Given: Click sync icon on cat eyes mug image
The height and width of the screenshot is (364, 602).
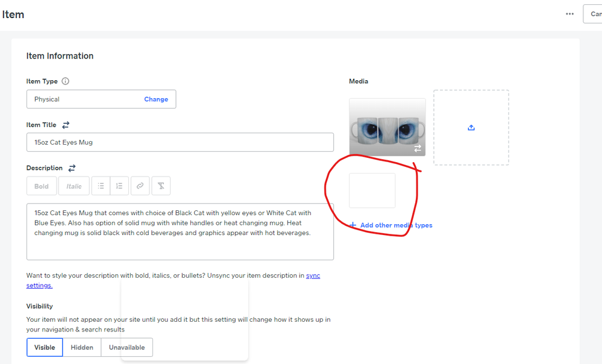Looking at the screenshot, I should click(x=418, y=148).
